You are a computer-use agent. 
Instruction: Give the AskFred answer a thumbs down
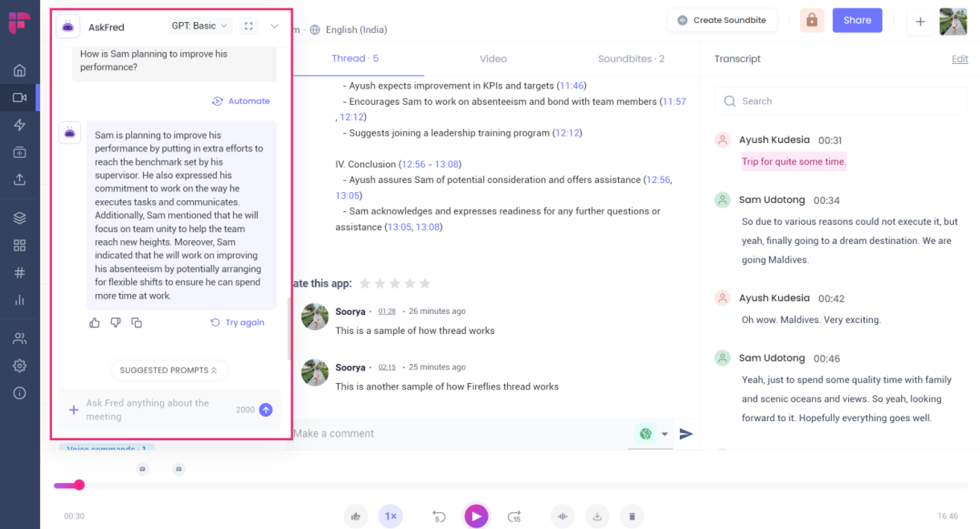(x=115, y=322)
